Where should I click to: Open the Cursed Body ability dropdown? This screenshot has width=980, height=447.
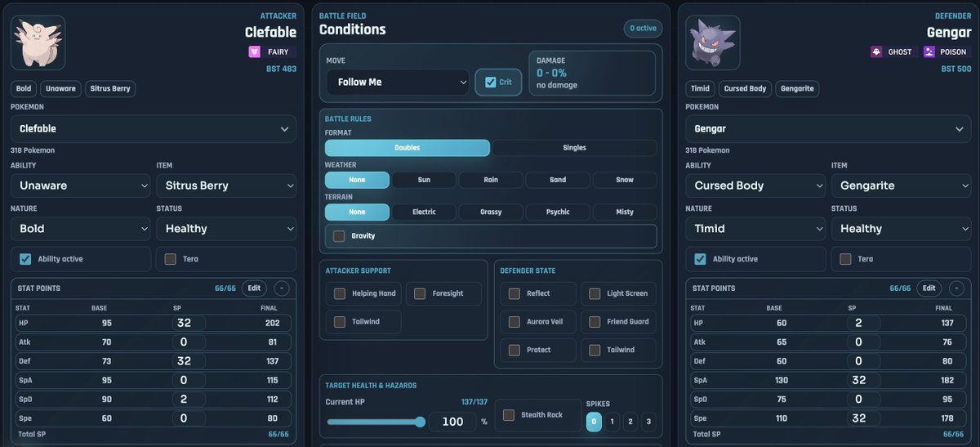point(756,186)
